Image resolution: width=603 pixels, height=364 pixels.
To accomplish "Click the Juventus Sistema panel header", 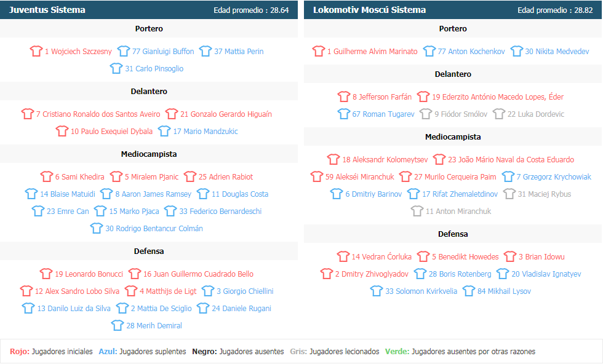I will coord(149,10).
